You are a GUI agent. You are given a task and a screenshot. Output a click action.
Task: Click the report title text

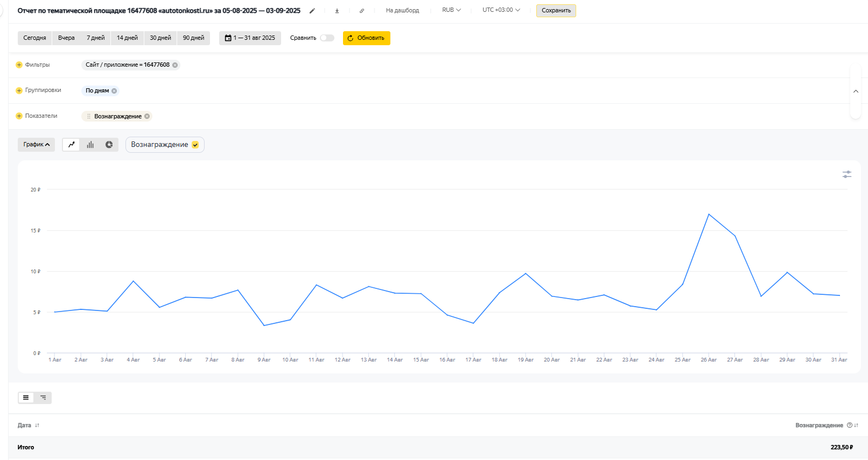pos(159,11)
